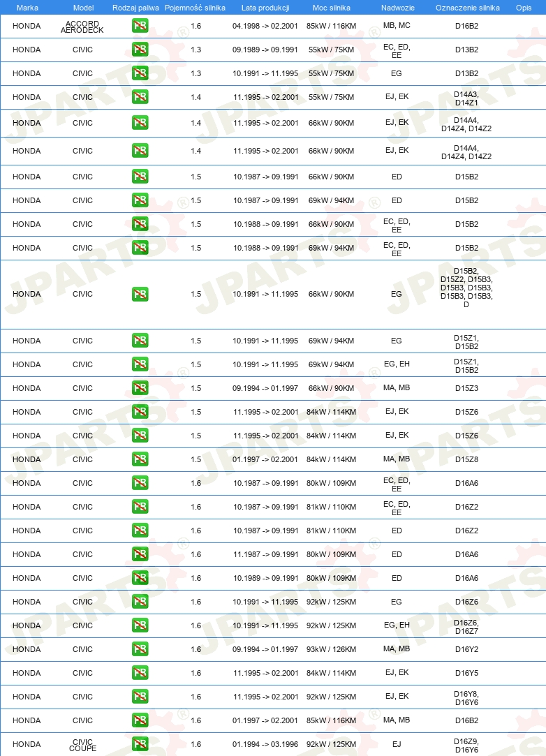Click fuel icon in D16Y5 row

(140, 673)
